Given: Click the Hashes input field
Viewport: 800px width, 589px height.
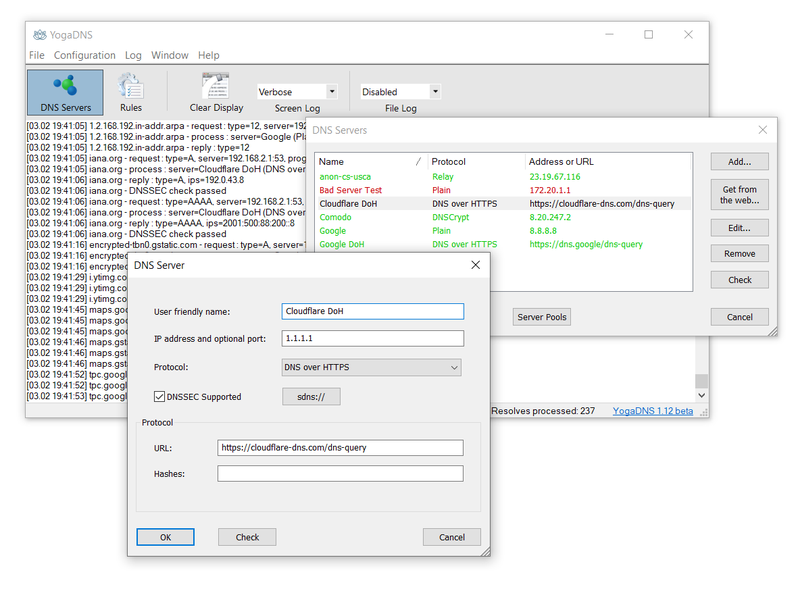Looking at the screenshot, I should pos(340,474).
